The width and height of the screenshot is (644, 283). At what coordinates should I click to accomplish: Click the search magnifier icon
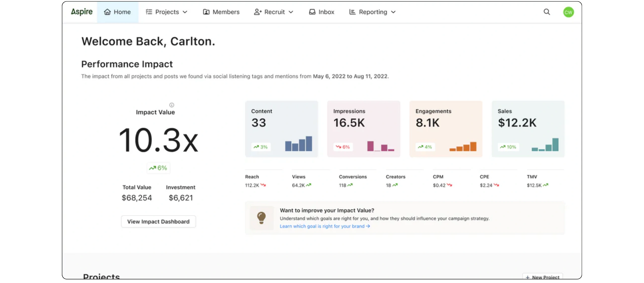click(547, 12)
